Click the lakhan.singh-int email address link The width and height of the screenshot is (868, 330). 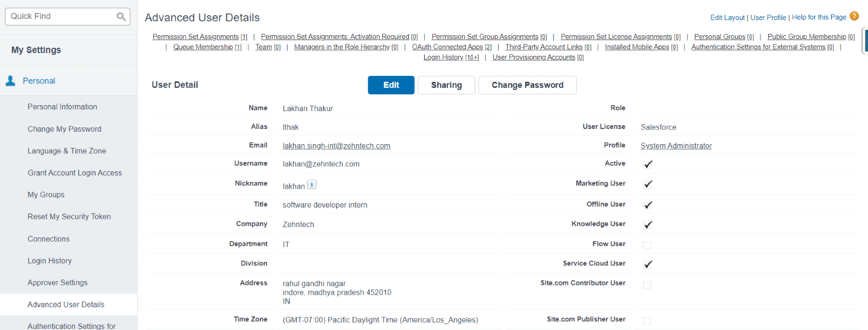point(336,146)
